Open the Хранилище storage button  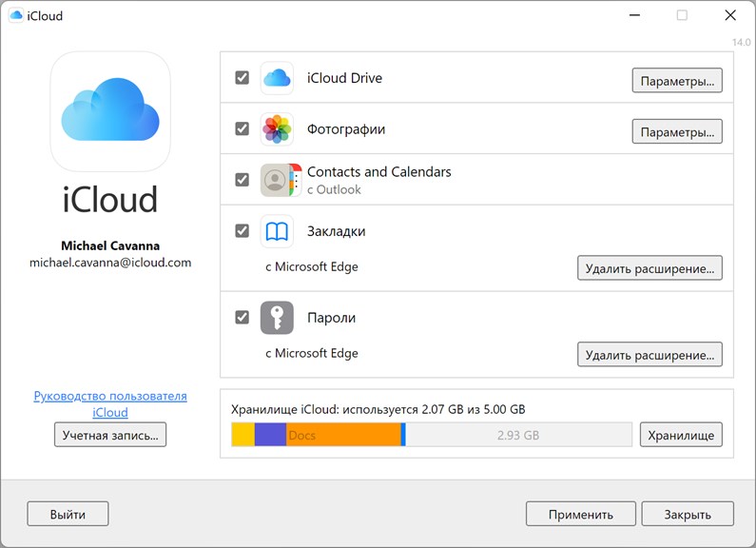tap(681, 436)
